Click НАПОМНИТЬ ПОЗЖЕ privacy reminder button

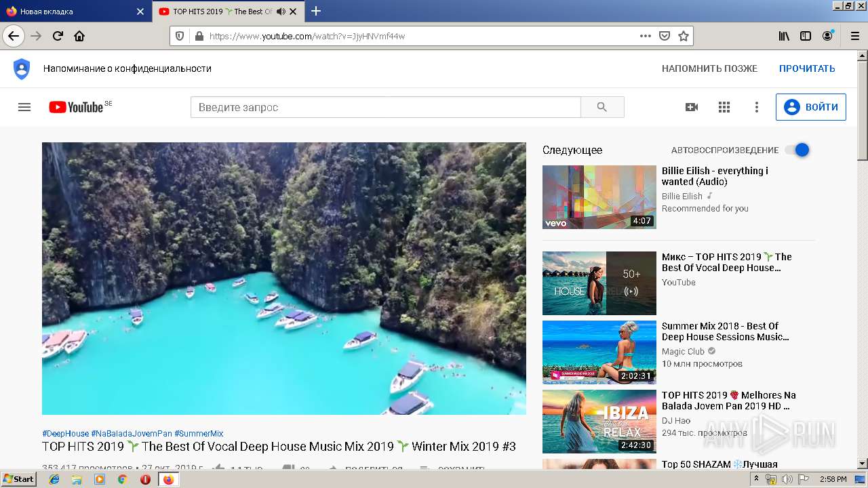pyautogui.click(x=709, y=68)
